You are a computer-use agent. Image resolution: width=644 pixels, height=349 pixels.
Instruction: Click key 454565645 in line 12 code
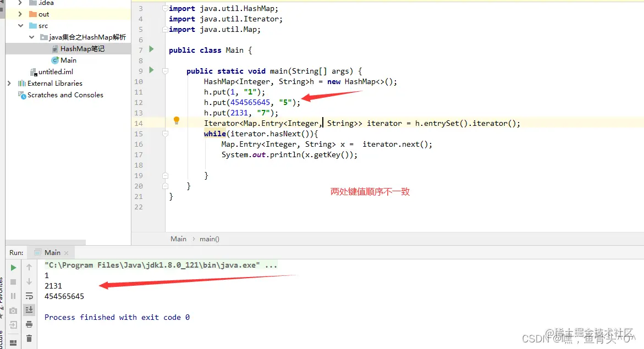(x=250, y=103)
